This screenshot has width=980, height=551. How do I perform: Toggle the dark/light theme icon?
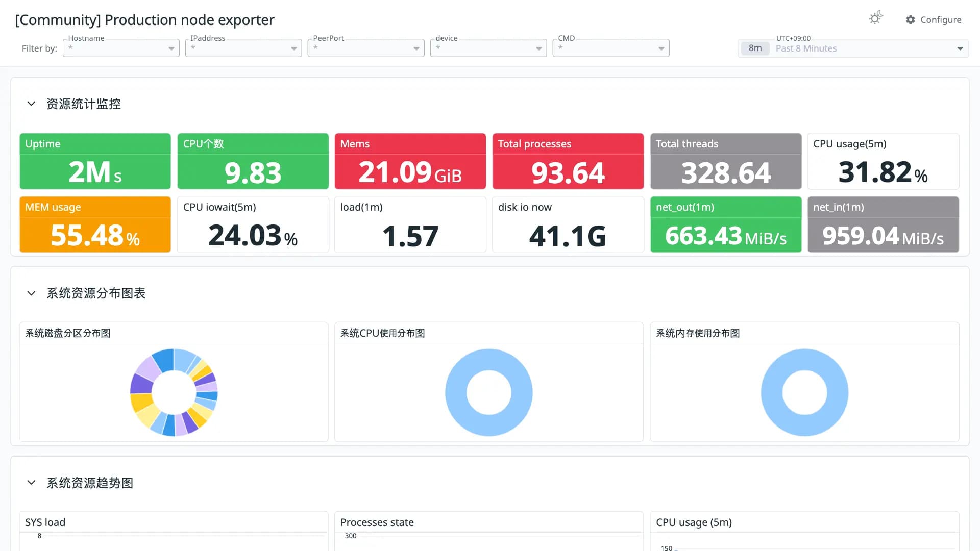(x=876, y=18)
